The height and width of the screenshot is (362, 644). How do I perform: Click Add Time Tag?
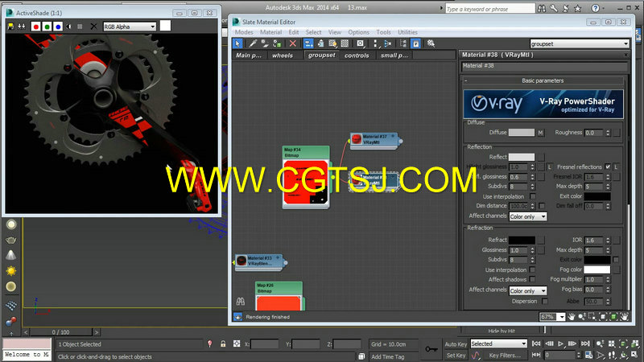388,356
